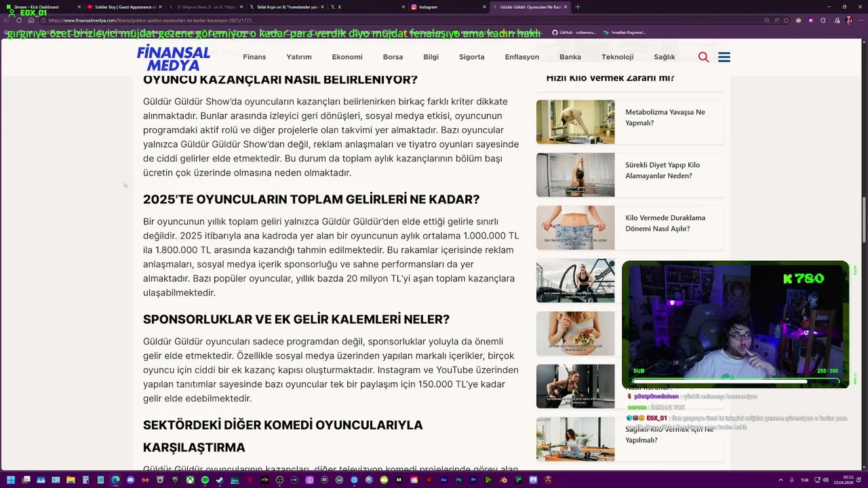
Task: Click the browser back arrow
Action: [6, 20]
